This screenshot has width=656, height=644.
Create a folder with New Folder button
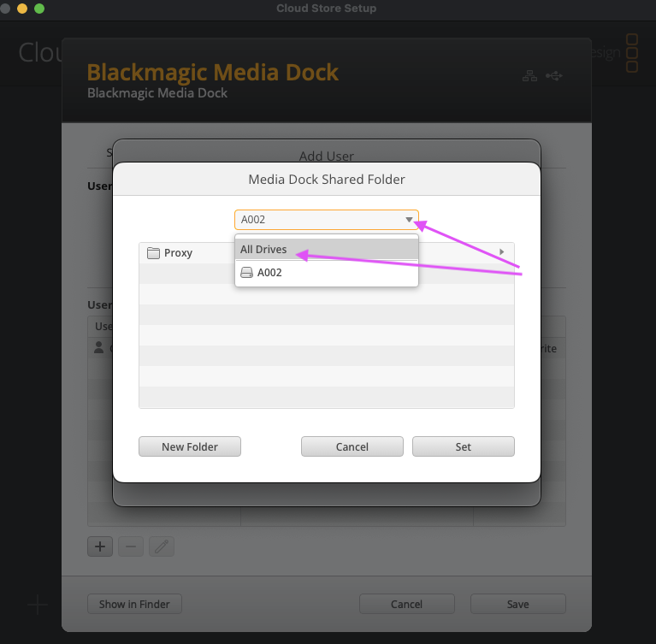point(190,446)
